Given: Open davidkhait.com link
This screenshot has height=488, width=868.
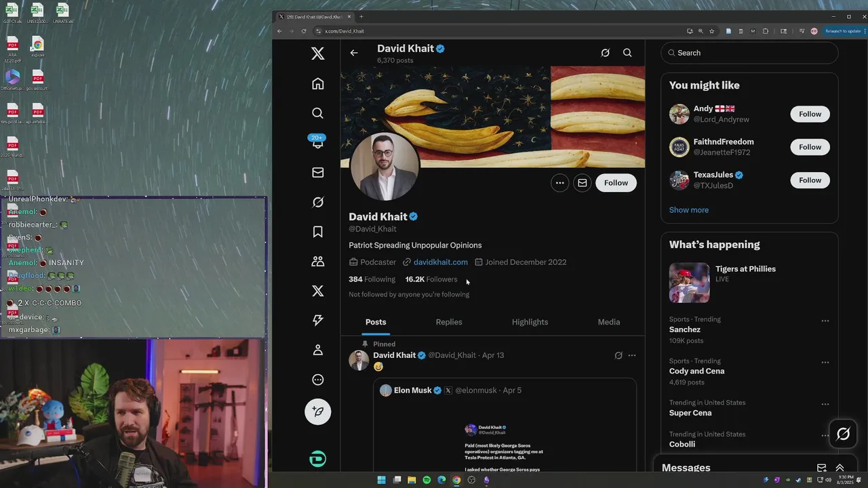Looking at the screenshot, I should [x=440, y=262].
